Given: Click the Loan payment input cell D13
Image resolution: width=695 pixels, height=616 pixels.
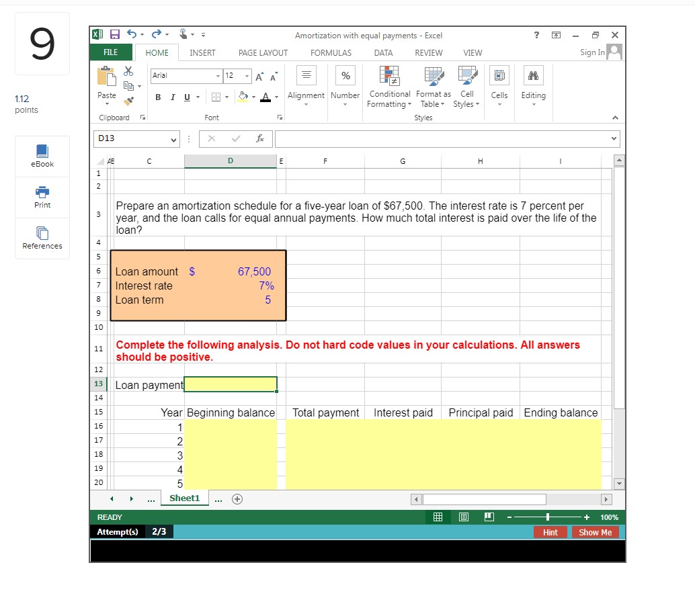Looking at the screenshot, I should tap(230, 384).
